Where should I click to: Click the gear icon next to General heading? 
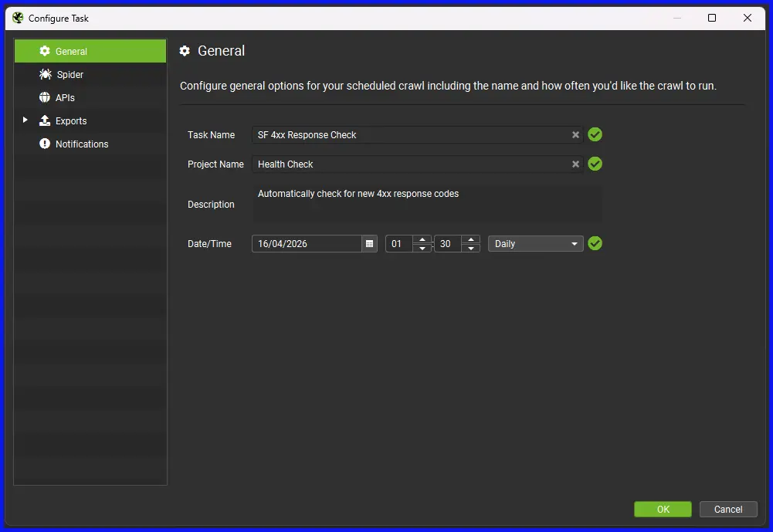[x=185, y=51]
